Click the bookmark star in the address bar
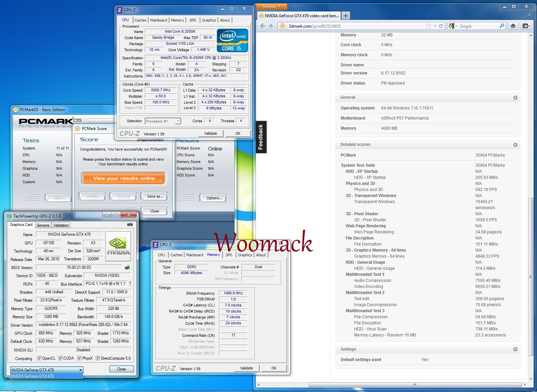Screen dimensions: 537x392 point(428,26)
